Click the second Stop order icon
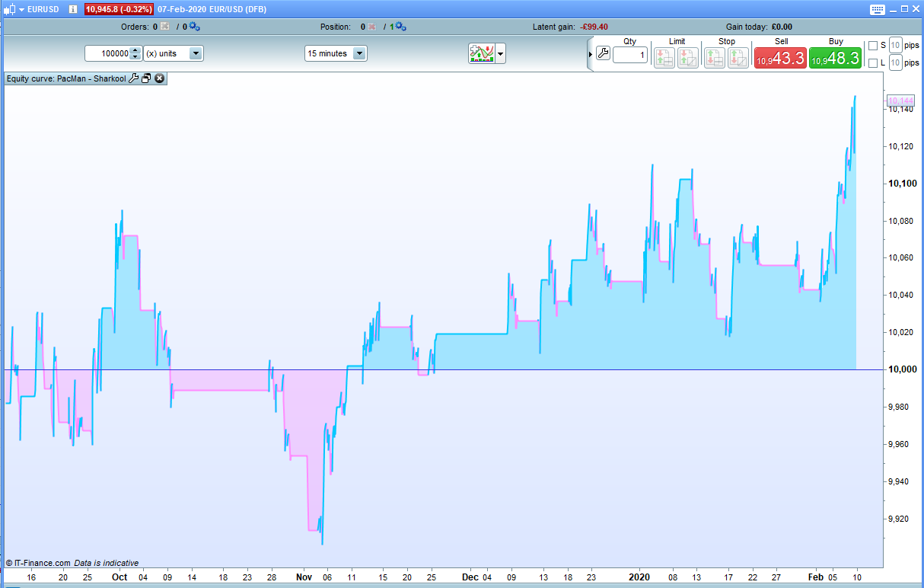The height and width of the screenshot is (588, 924). (738, 58)
